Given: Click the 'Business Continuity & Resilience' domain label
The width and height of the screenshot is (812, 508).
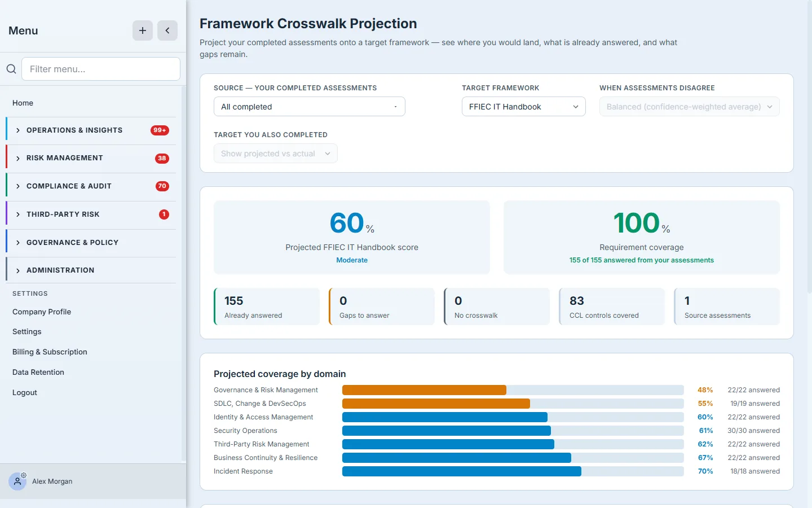Looking at the screenshot, I should [x=266, y=458].
